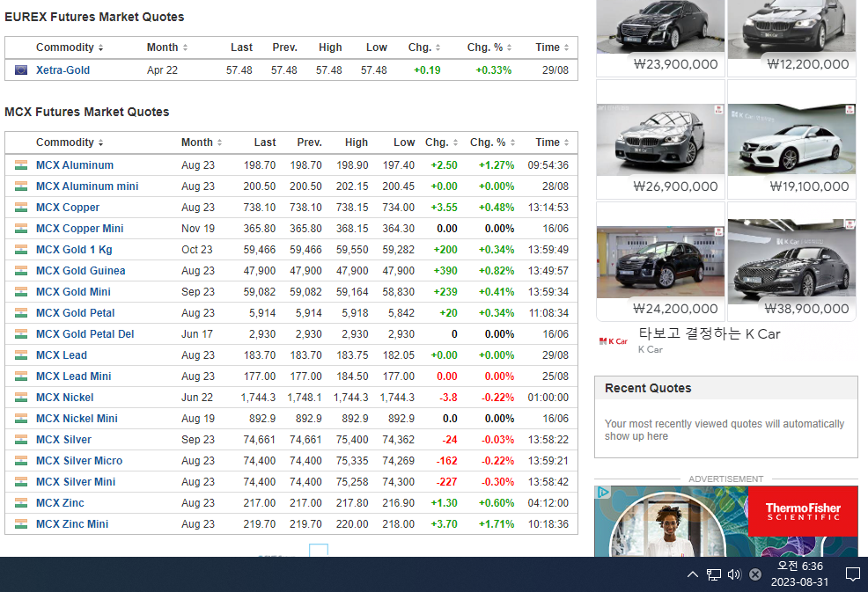Click the ₩26,900,000 car ad thumbnail
This screenshot has height=592, width=868.
[660, 140]
